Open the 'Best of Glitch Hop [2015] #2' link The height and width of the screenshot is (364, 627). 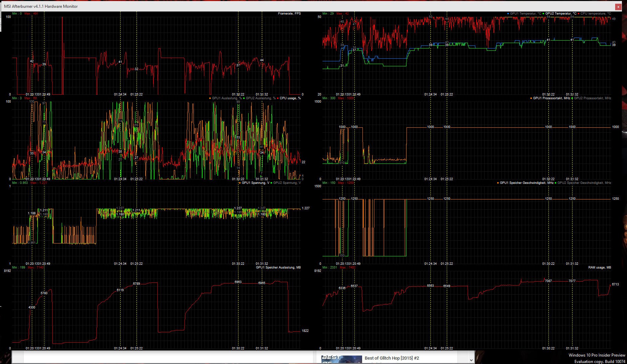392,358
